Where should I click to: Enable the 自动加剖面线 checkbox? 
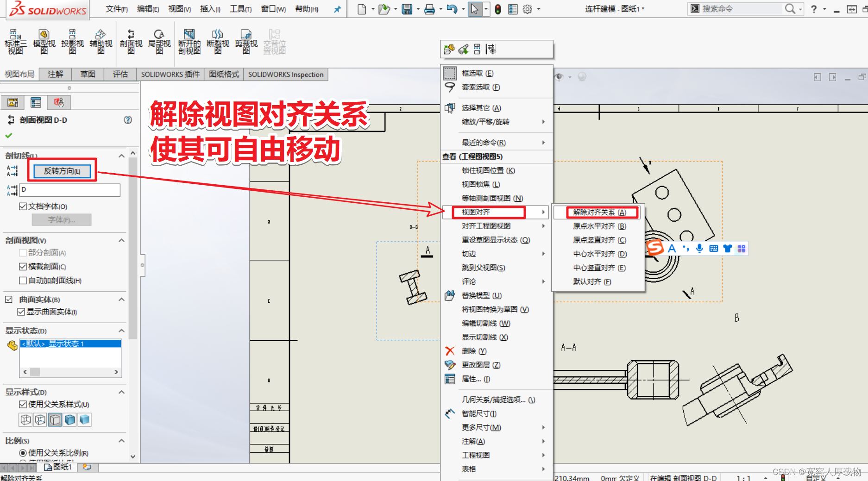click(x=23, y=281)
